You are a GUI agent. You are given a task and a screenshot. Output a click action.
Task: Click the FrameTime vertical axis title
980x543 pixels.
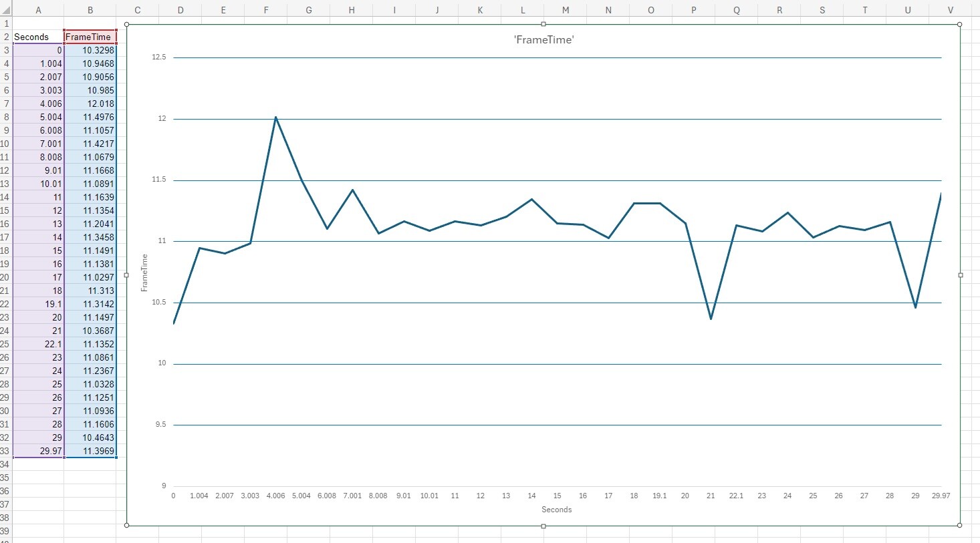tap(144, 273)
